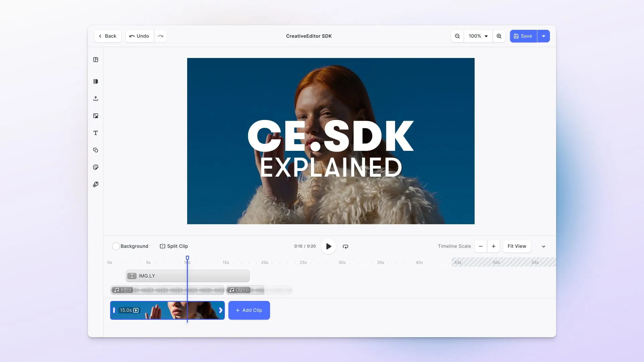Screen dimensions: 644x362
Task: Select the EXPLAINED text on canvas
Action: click(x=331, y=168)
